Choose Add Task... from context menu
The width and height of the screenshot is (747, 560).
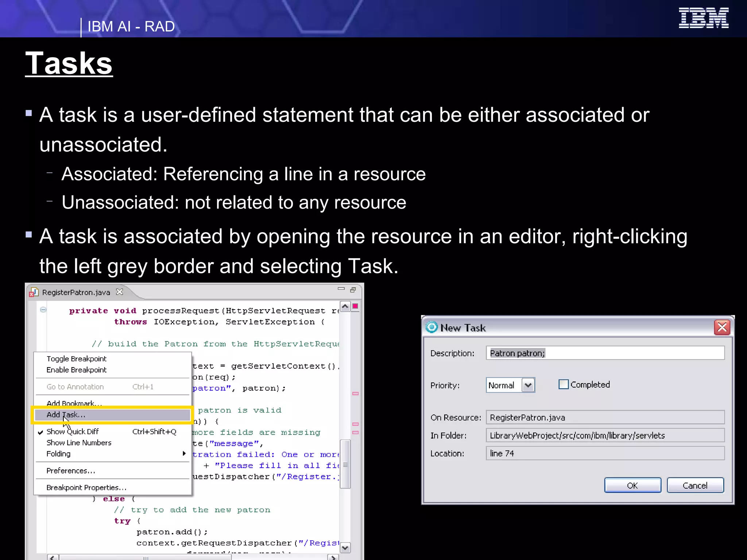[112, 415]
